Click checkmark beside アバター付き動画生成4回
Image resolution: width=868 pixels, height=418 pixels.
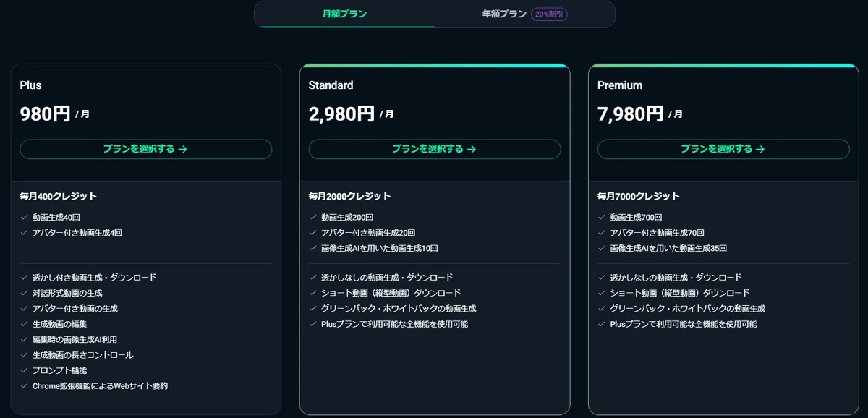coord(24,233)
